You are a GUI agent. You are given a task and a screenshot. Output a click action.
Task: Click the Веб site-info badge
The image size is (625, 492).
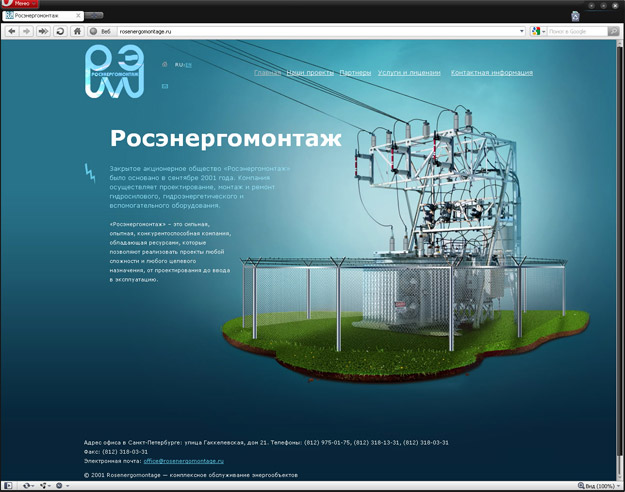pos(101,31)
